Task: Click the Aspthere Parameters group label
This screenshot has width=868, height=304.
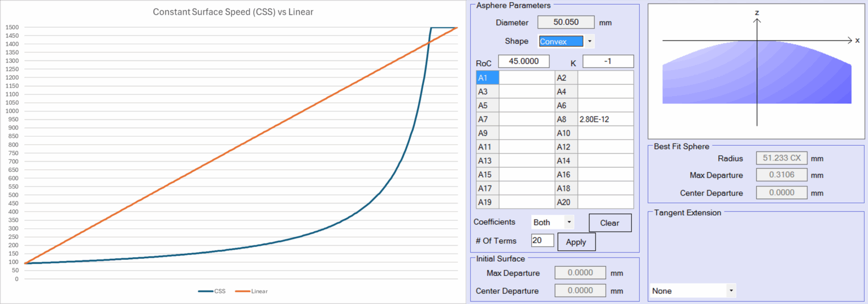Action: click(x=513, y=6)
